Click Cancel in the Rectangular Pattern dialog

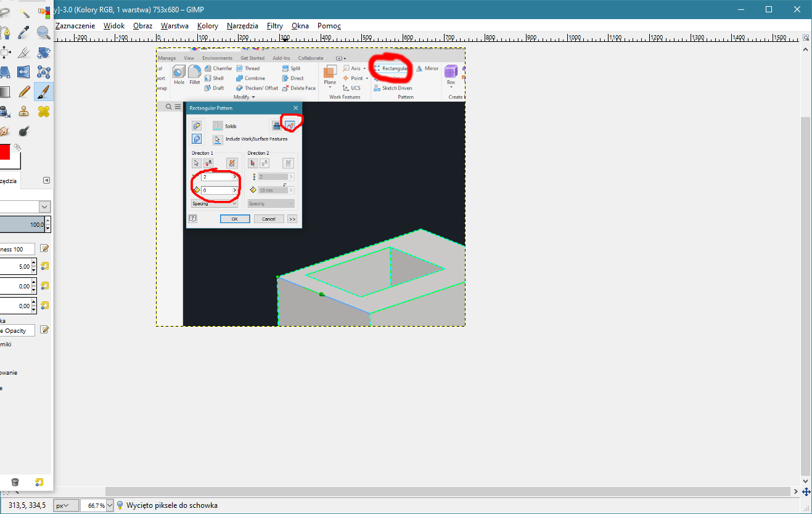tap(269, 219)
